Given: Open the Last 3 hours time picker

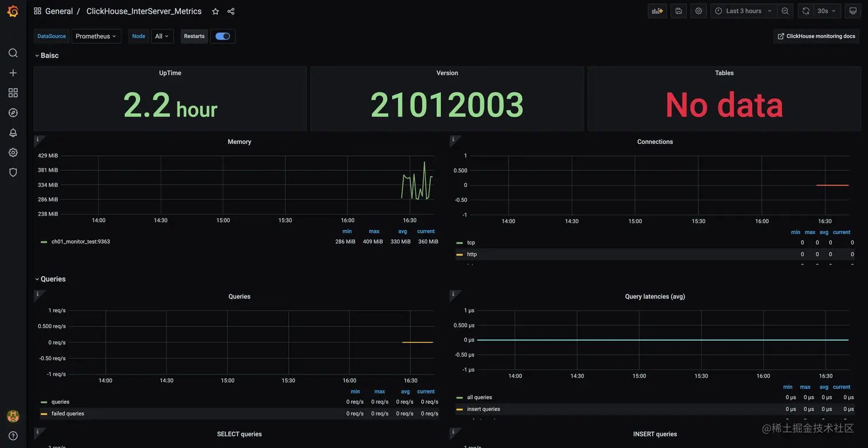Looking at the screenshot, I should (744, 11).
